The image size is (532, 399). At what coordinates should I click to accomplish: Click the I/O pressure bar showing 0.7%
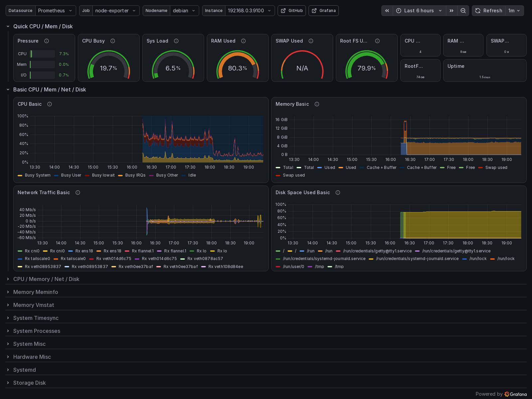point(42,75)
